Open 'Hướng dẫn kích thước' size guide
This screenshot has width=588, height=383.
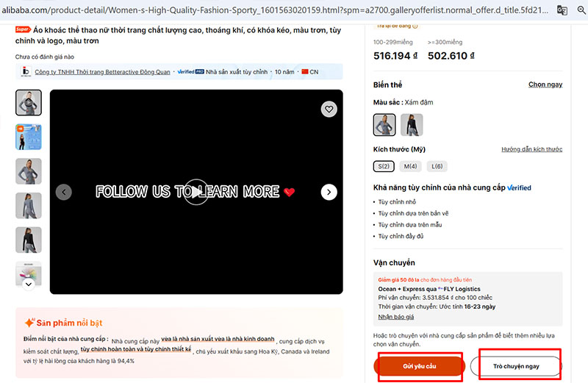point(531,149)
